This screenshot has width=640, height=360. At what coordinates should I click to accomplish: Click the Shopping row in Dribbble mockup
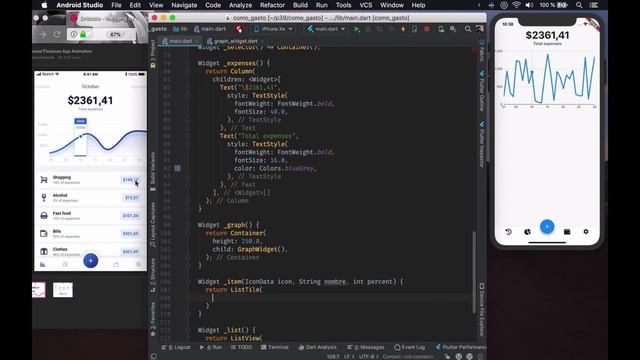click(x=91, y=180)
